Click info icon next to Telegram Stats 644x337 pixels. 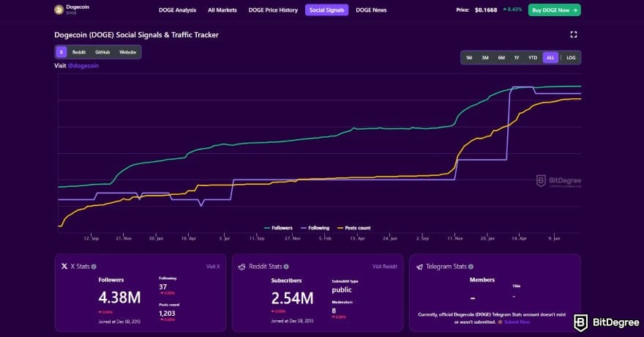[471, 267]
